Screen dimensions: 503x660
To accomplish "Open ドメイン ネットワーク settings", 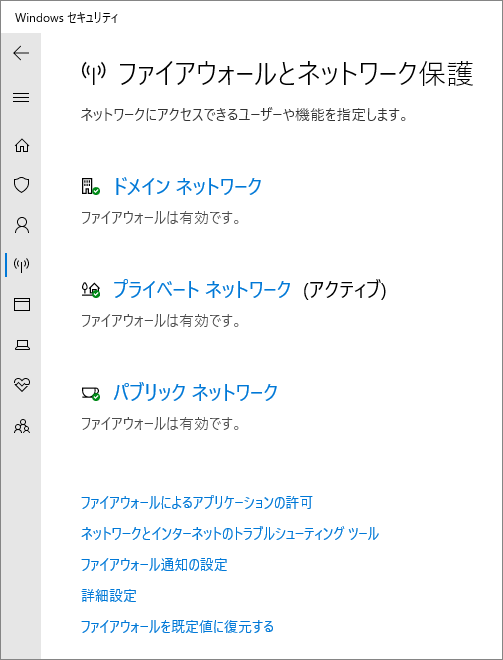I will 187,186.
